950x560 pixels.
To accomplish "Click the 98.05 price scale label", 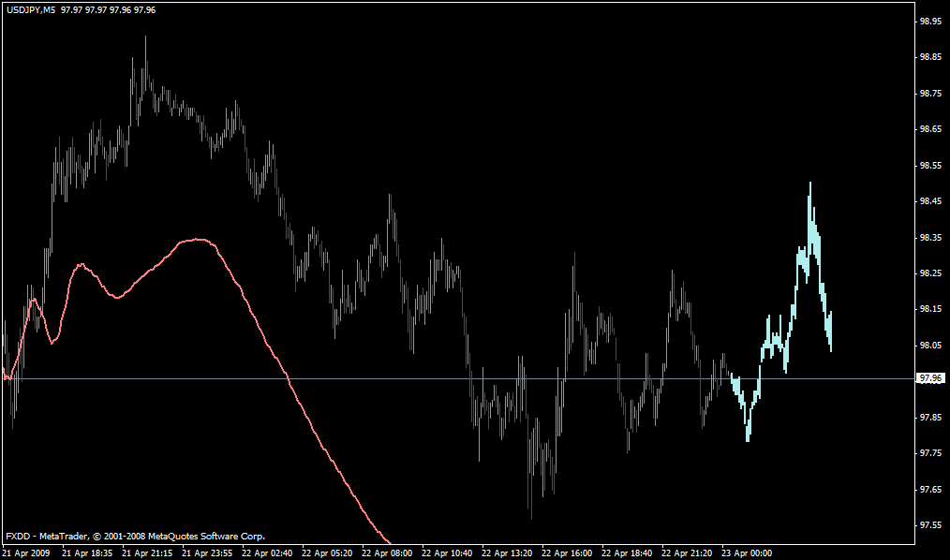I will [x=930, y=346].
